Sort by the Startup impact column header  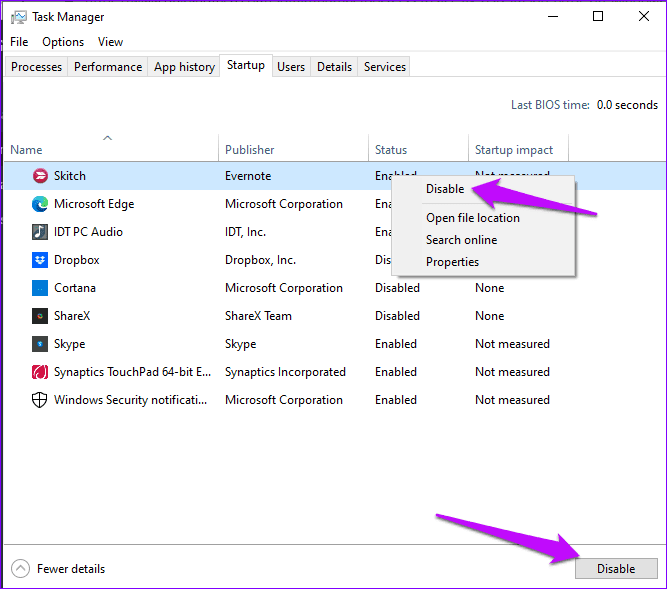click(514, 150)
